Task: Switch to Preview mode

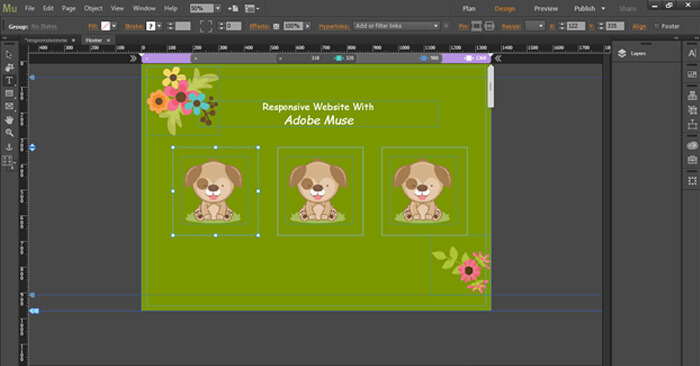Action: [546, 8]
